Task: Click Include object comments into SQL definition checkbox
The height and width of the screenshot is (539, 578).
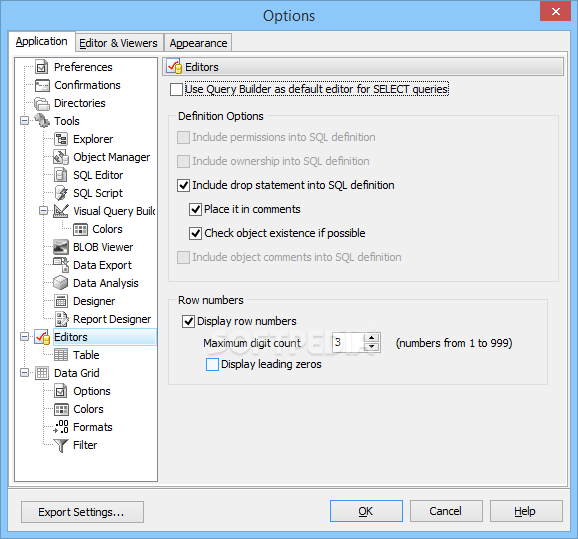Action: click(184, 257)
